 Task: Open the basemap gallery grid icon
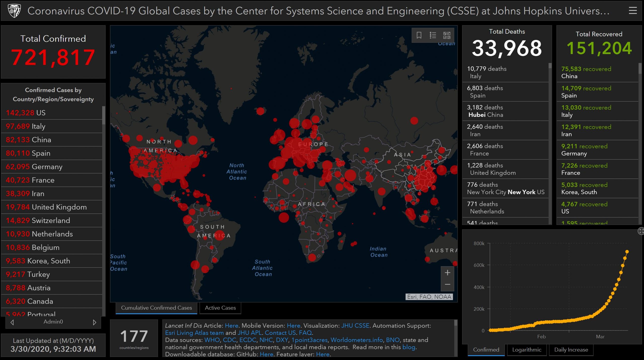click(x=447, y=35)
